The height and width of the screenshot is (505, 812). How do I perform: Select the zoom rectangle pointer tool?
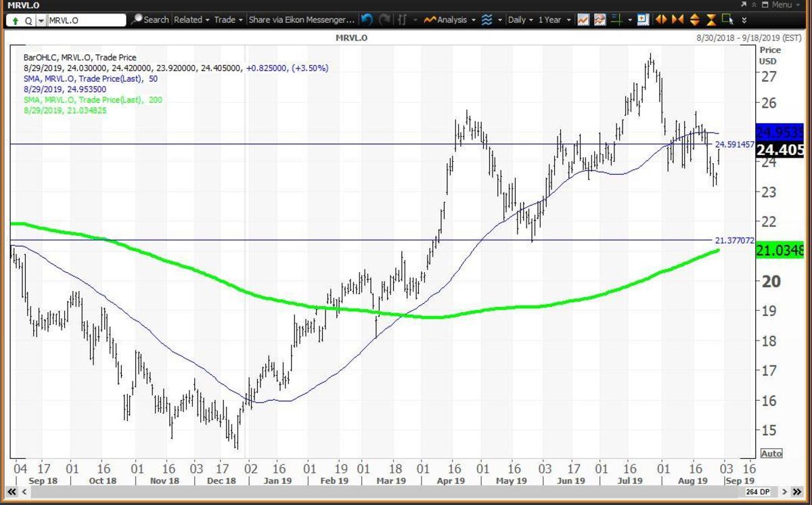(728, 20)
